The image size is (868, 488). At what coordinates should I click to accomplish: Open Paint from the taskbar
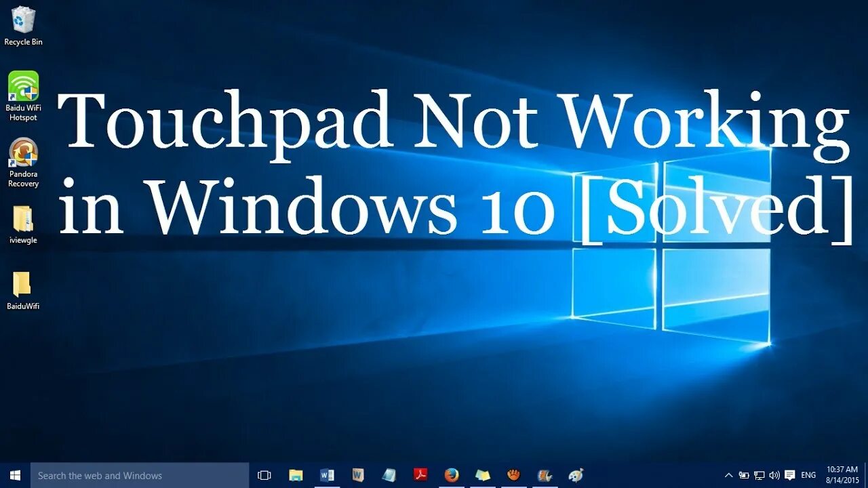coord(576,475)
